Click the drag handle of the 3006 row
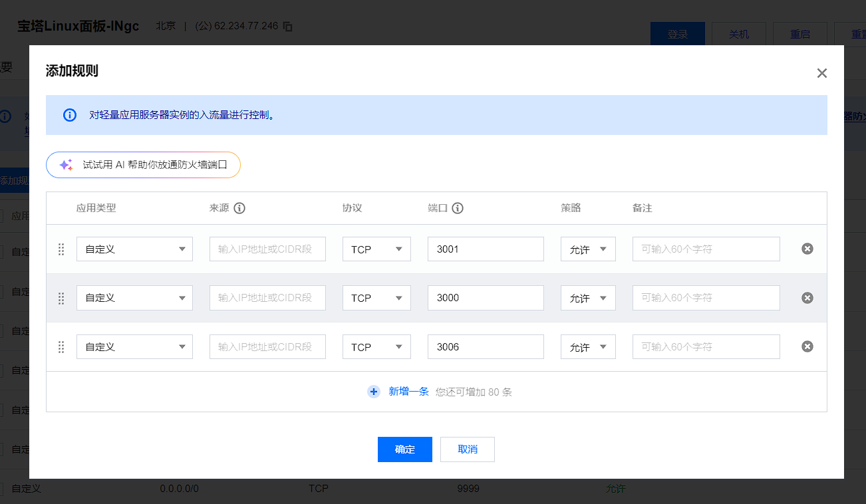The height and width of the screenshot is (504, 866). [61, 347]
